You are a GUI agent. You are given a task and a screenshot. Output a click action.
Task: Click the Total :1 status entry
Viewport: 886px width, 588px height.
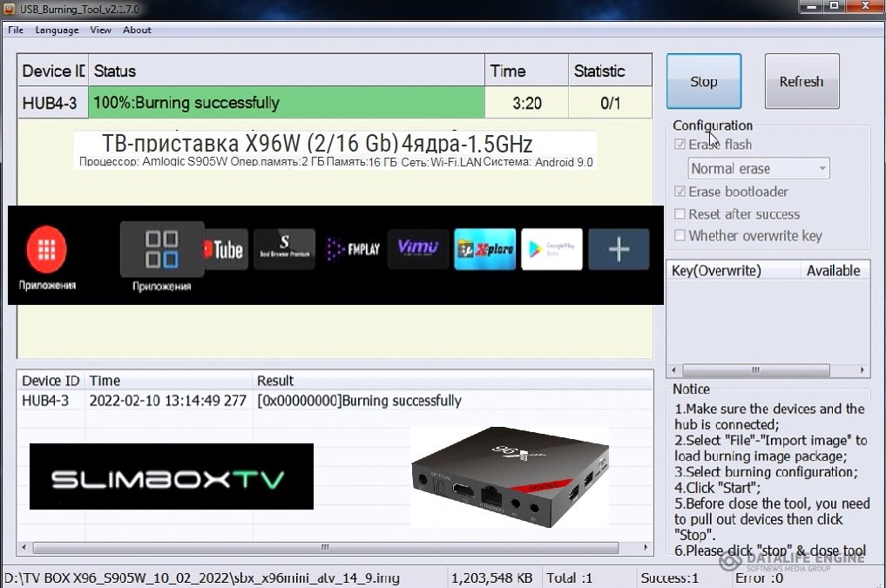point(569,578)
